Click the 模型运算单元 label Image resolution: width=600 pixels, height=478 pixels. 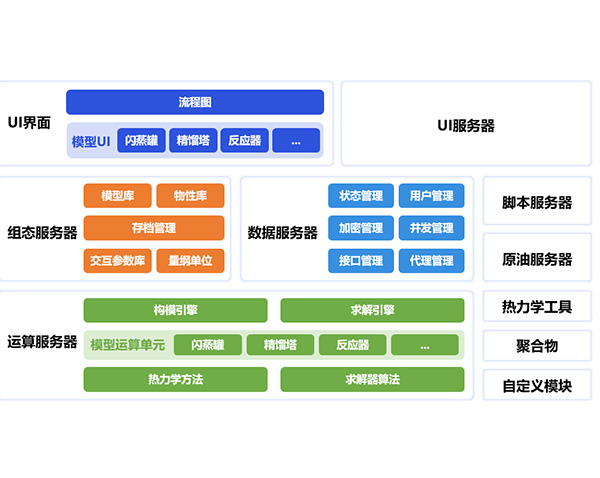point(128,345)
